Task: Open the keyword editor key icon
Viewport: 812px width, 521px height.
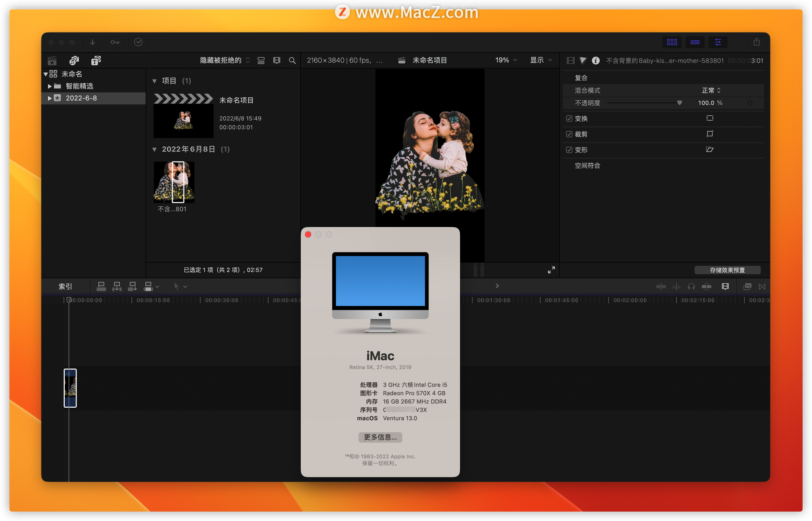Action: tap(115, 42)
